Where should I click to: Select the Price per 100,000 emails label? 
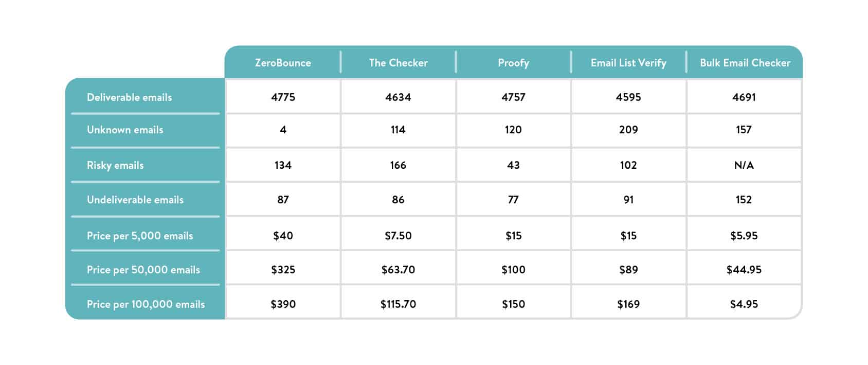click(146, 304)
